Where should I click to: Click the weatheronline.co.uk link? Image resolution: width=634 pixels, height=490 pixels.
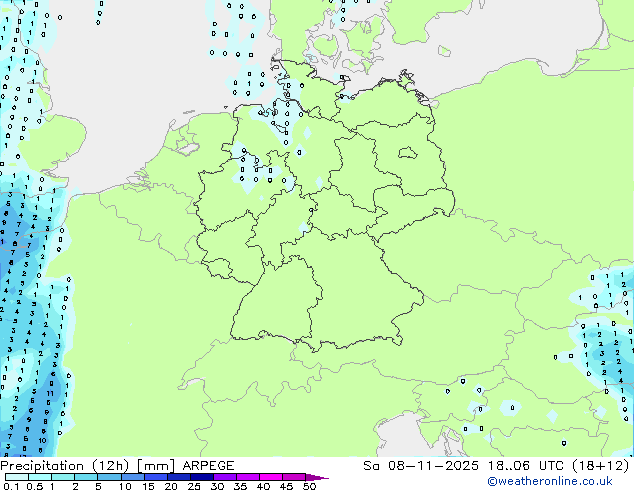(x=550, y=481)
